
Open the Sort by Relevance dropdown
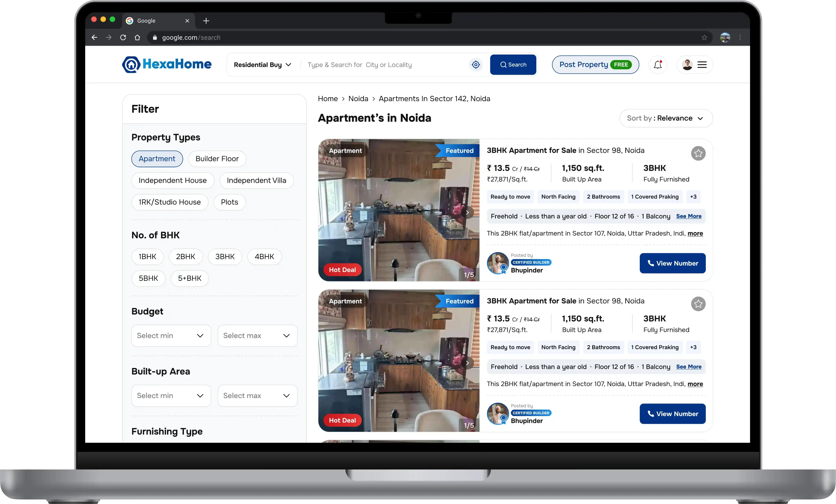(665, 118)
